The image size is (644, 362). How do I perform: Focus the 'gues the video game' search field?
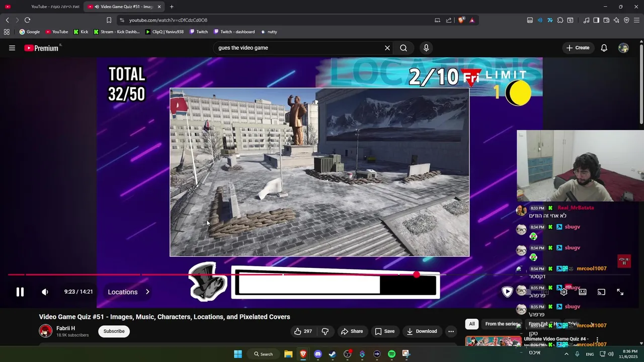(299, 48)
